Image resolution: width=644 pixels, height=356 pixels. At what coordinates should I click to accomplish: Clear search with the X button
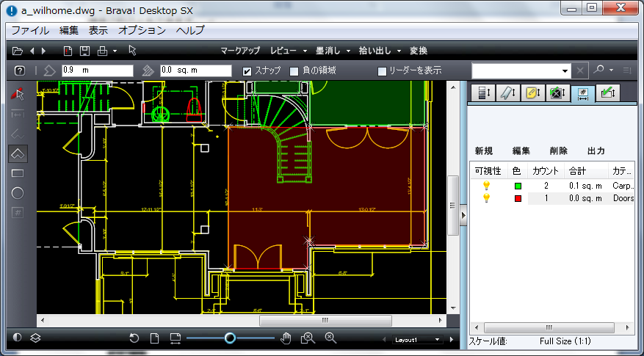(x=580, y=71)
